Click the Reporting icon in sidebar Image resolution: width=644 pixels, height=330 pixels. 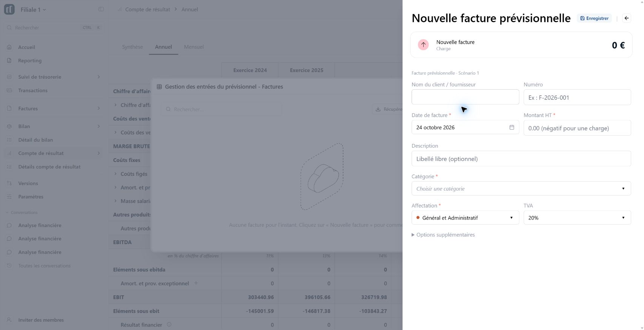pos(9,61)
